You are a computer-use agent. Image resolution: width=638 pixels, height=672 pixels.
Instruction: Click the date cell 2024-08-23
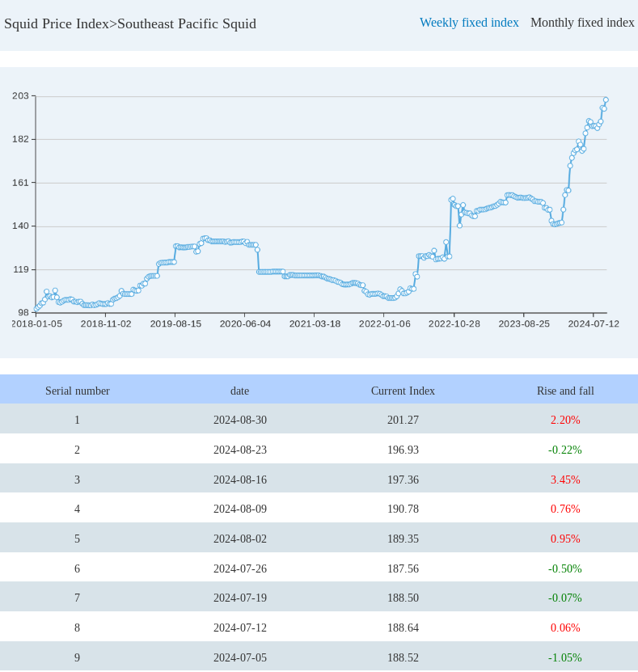[x=240, y=450]
